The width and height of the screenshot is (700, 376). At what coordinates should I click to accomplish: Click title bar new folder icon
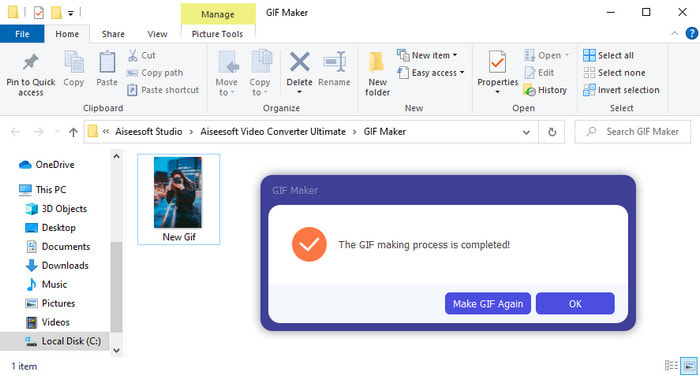(56, 13)
